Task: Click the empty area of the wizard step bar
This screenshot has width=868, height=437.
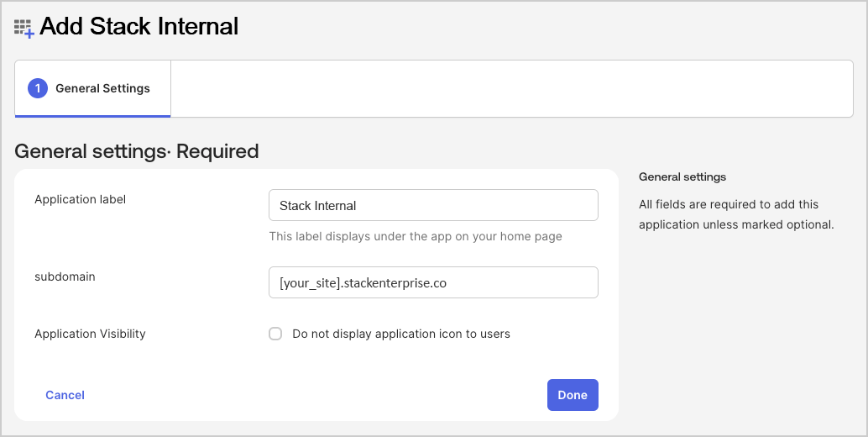Action: coord(512,88)
